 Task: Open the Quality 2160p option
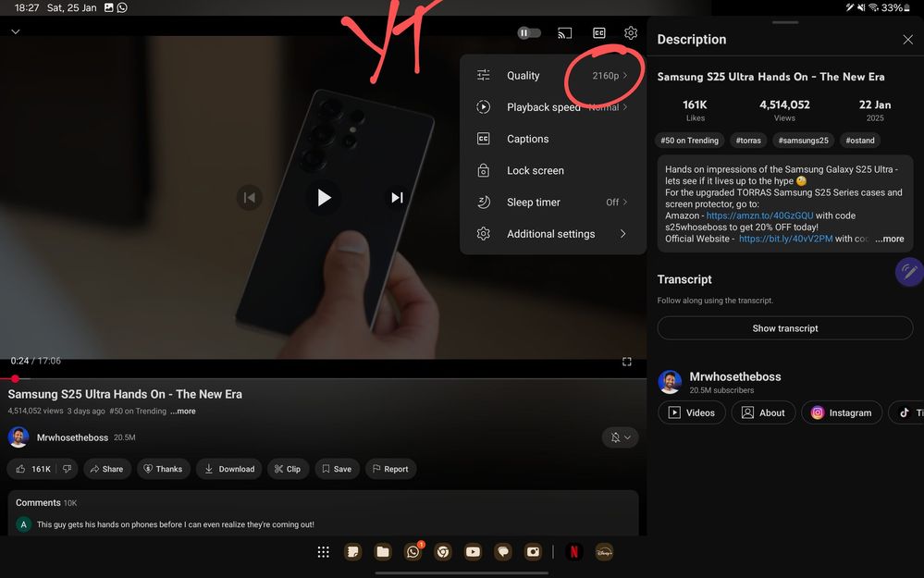pos(553,76)
